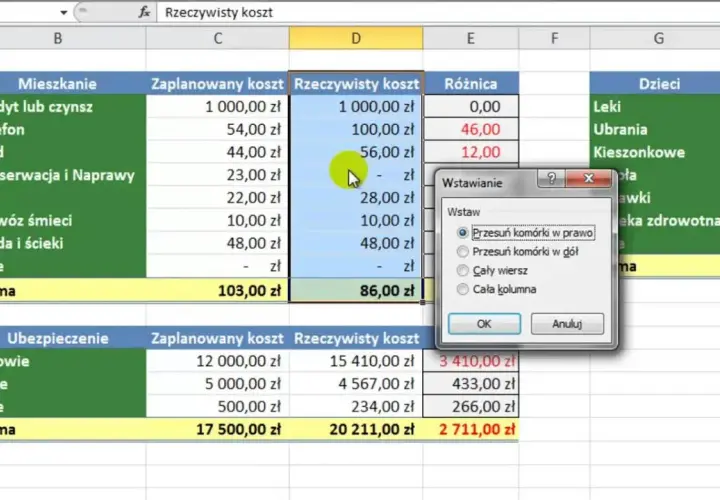This screenshot has height=500, width=720.
Task: Select cell with 4 567,00 zł
Action: [x=356, y=384]
